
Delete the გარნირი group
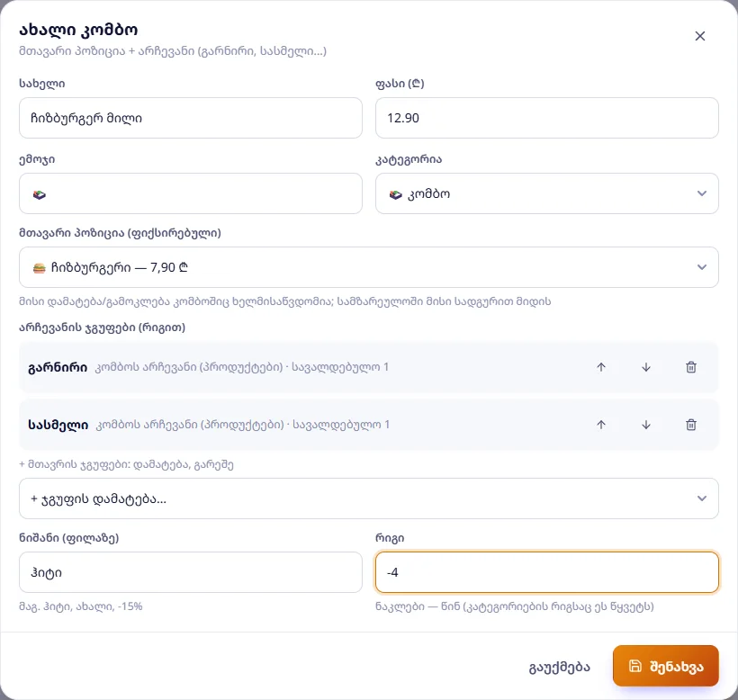click(x=691, y=367)
